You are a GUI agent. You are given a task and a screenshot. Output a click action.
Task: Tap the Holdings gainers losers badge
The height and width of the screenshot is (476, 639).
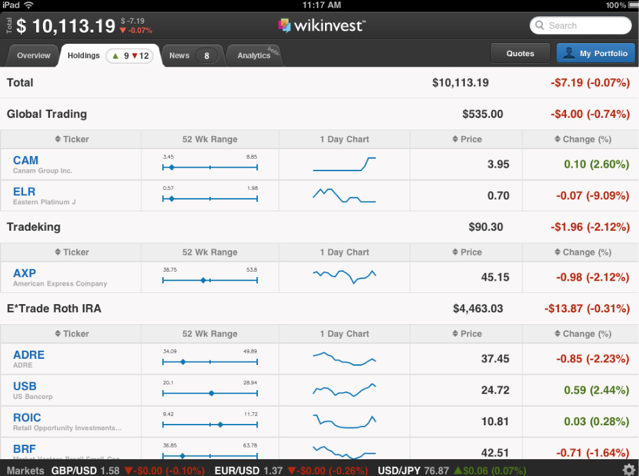130,56
